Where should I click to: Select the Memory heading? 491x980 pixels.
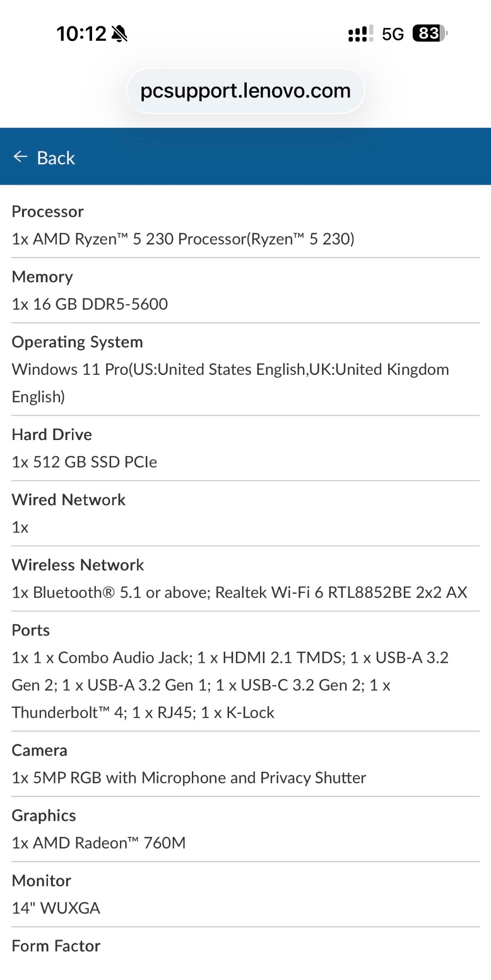(43, 277)
